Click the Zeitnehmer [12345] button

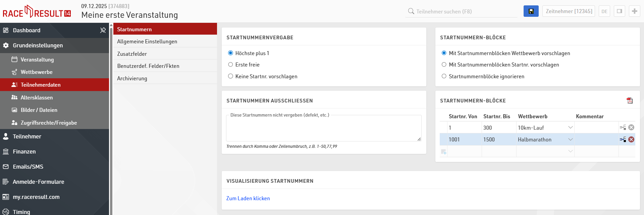569,11
